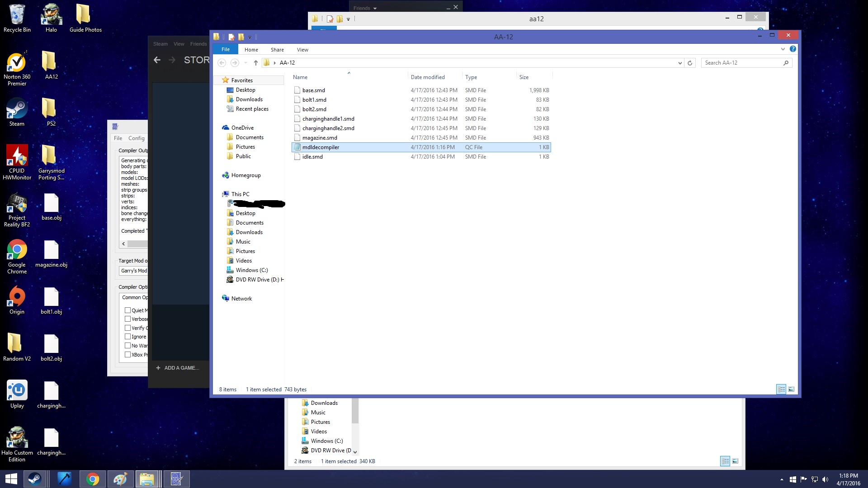Image resolution: width=868 pixels, height=488 pixels.
Task: Open Customize Quick Access Toolbar dropdown
Action: 250,38
